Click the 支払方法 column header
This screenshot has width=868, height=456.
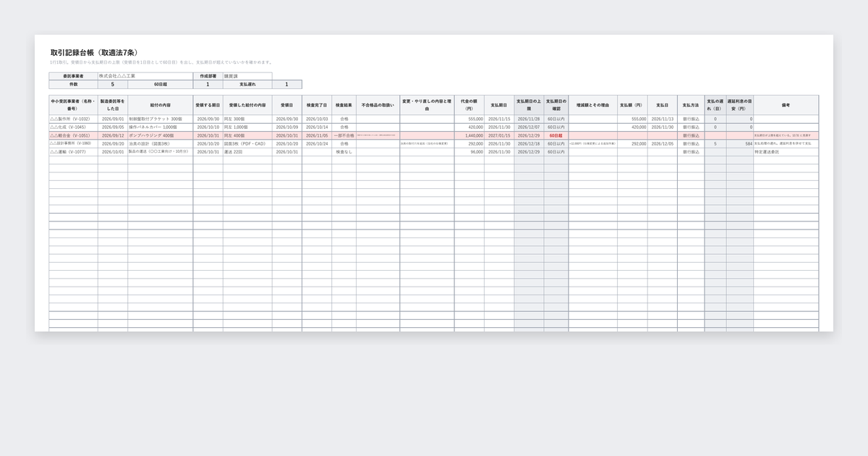(x=691, y=105)
